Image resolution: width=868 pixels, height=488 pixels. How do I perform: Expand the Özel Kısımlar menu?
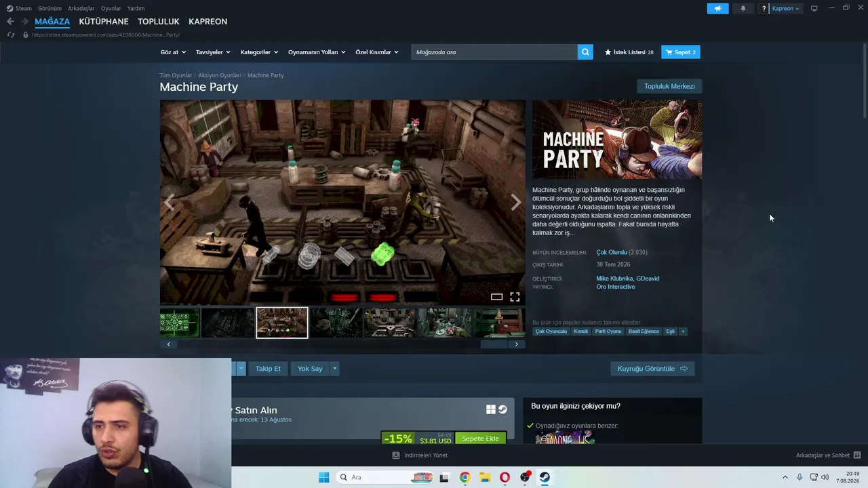[x=377, y=52]
